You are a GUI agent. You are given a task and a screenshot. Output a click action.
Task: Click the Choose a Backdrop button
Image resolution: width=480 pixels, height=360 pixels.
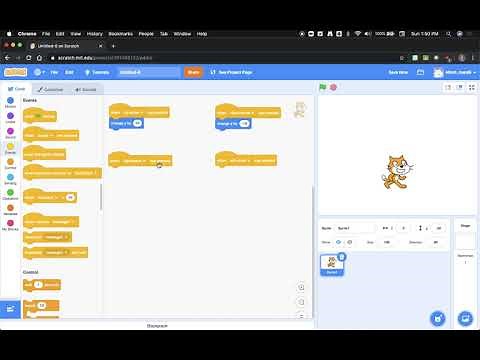point(465,319)
